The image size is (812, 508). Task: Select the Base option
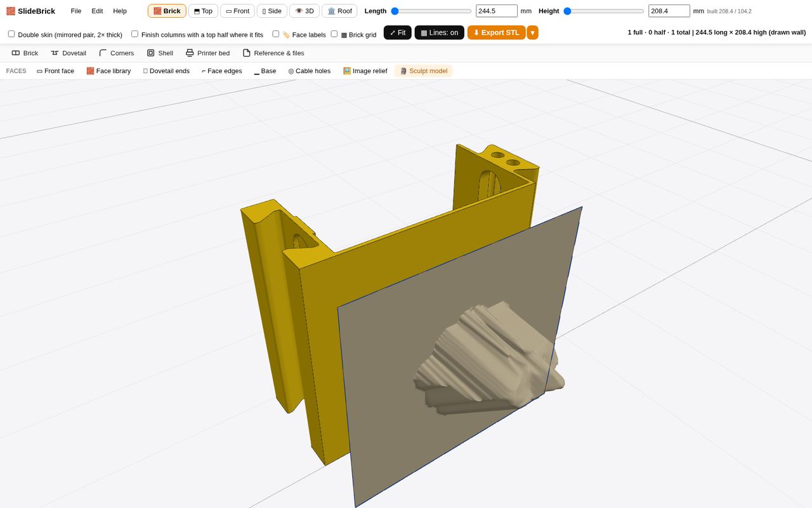tap(265, 71)
